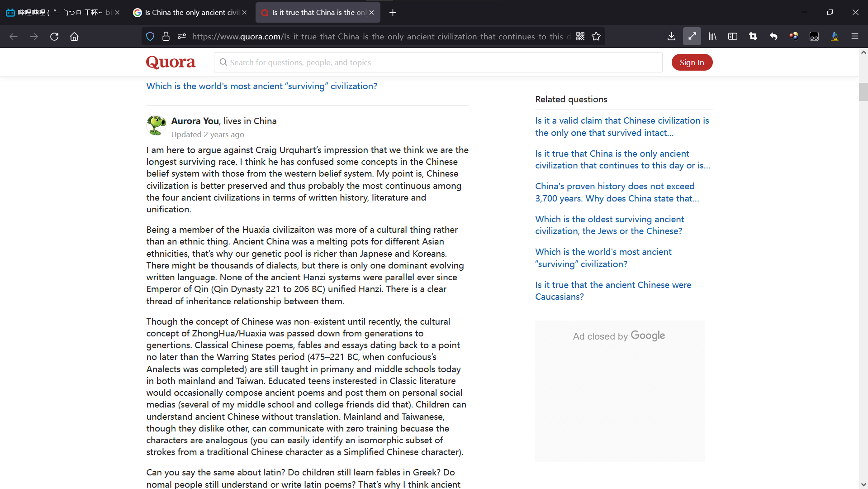Focus the Quora search box

438,62
